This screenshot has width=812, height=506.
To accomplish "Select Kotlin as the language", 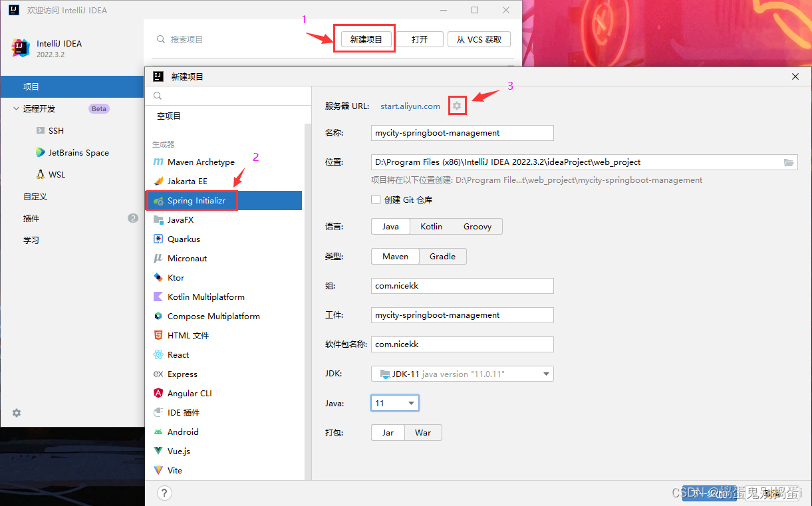I will click(431, 226).
